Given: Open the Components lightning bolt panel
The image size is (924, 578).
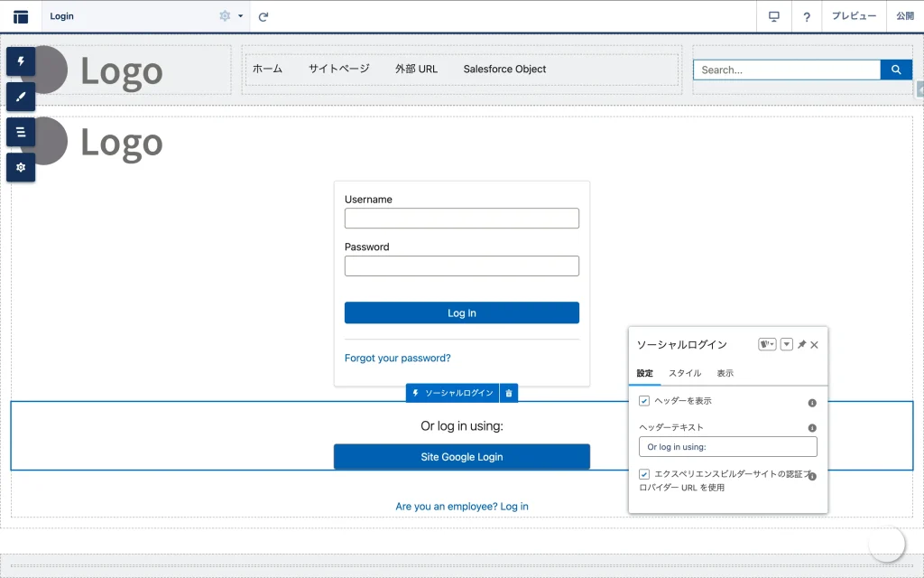Looking at the screenshot, I should pos(21,61).
